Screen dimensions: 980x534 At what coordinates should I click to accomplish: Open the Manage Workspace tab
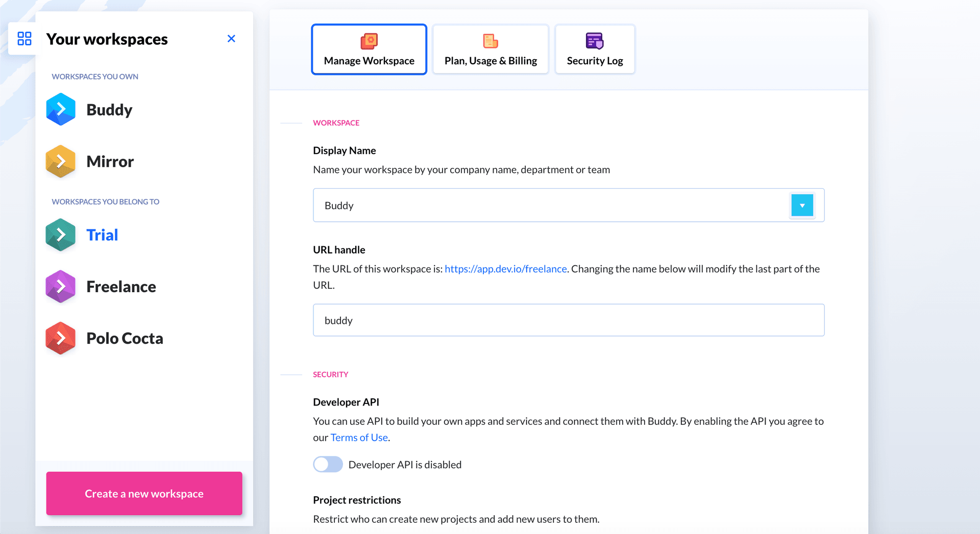pos(369,49)
